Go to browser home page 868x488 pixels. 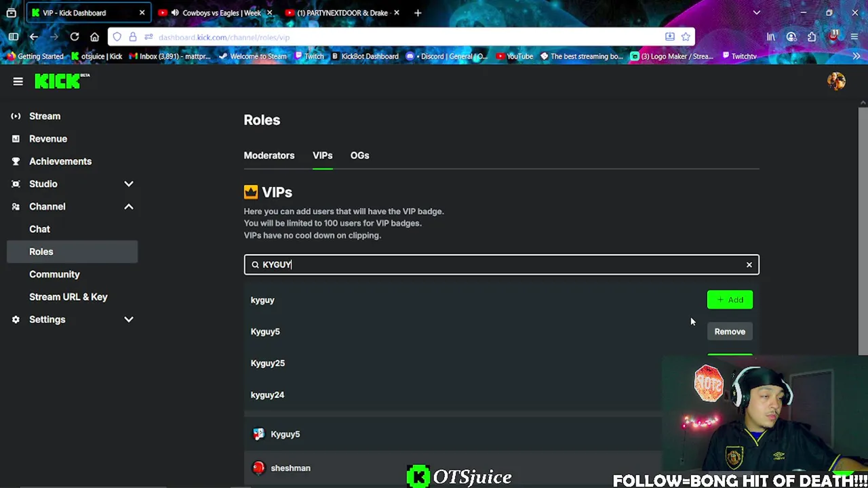pos(94,37)
